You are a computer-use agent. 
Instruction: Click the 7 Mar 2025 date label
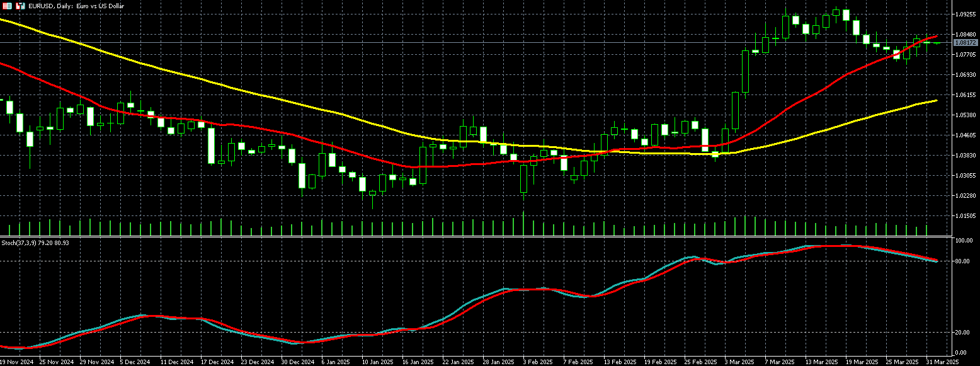coord(780,362)
